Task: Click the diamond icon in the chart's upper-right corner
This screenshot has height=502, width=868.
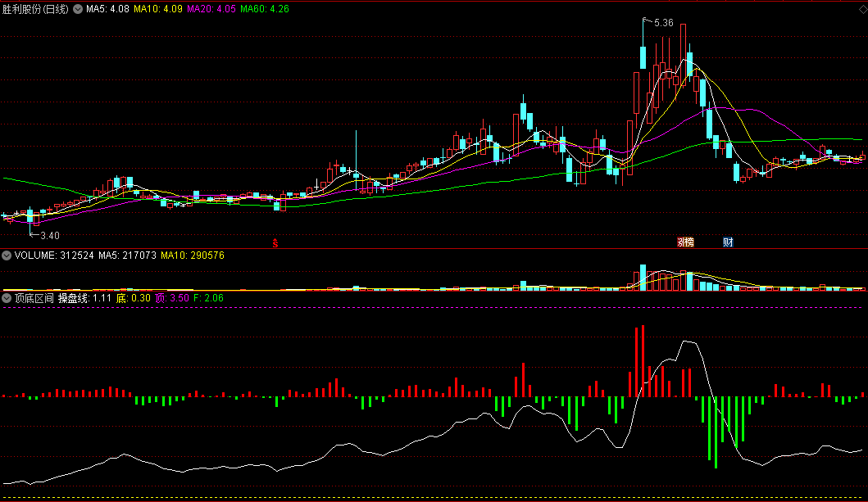Action: [863, 9]
